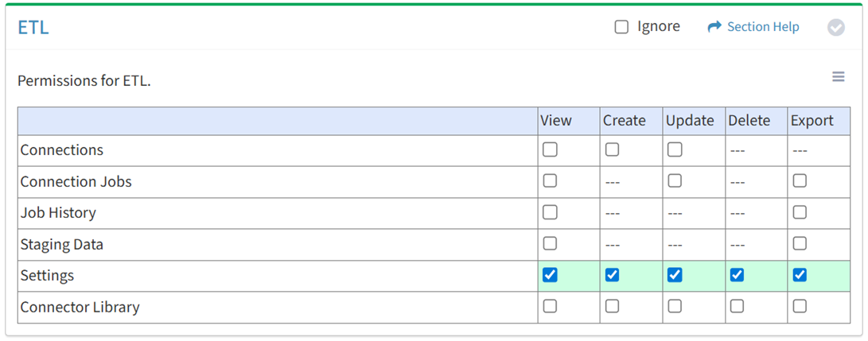Enable Create for Connector Library
The width and height of the screenshot is (868, 341).
pyautogui.click(x=612, y=306)
